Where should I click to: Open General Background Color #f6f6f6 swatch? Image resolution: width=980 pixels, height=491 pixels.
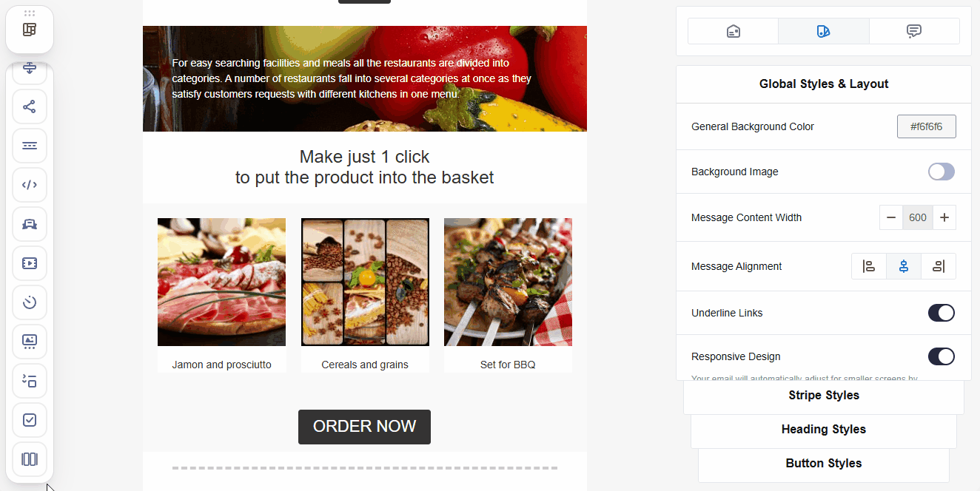pos(927,126)
